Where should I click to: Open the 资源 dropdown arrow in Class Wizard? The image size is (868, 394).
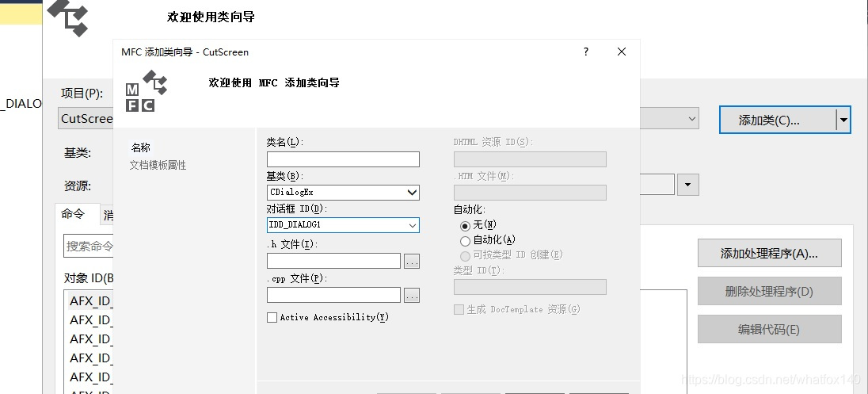687,185
